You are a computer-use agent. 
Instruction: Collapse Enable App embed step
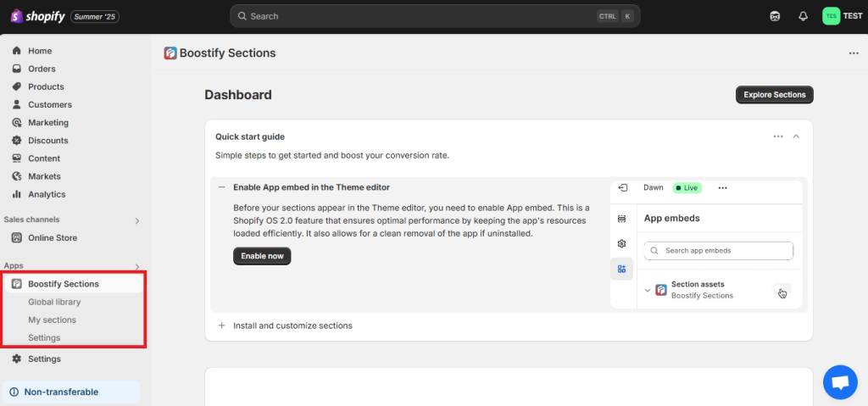click(222, 187)
